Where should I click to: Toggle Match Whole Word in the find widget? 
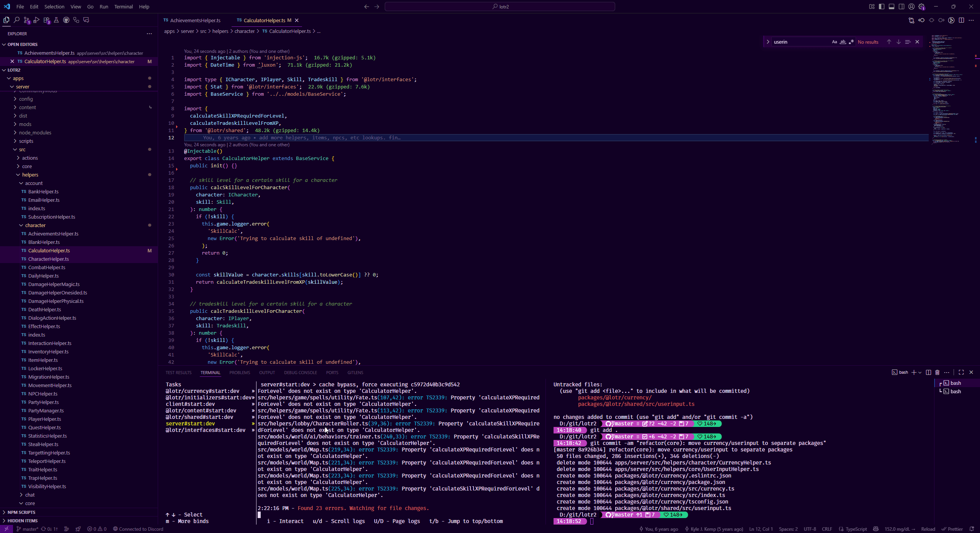[x=843, y=42]
